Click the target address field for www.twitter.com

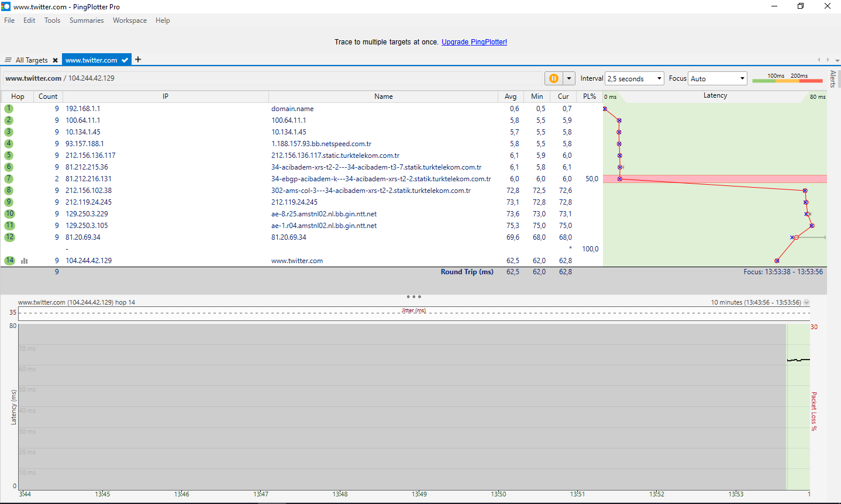click(272, 78)
